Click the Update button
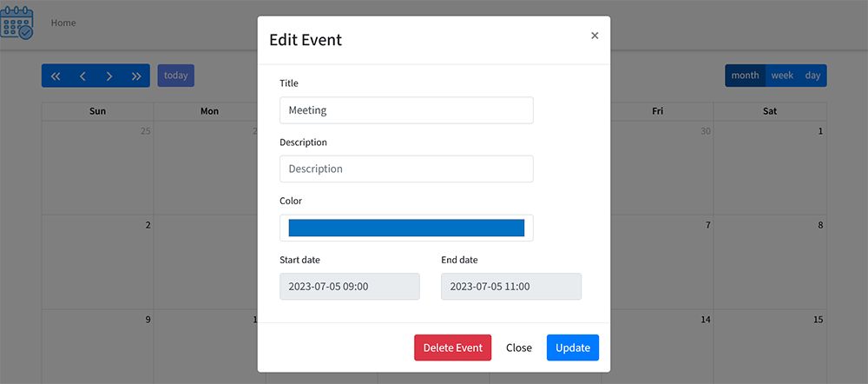The image size is (868, 384). [573, 348]
